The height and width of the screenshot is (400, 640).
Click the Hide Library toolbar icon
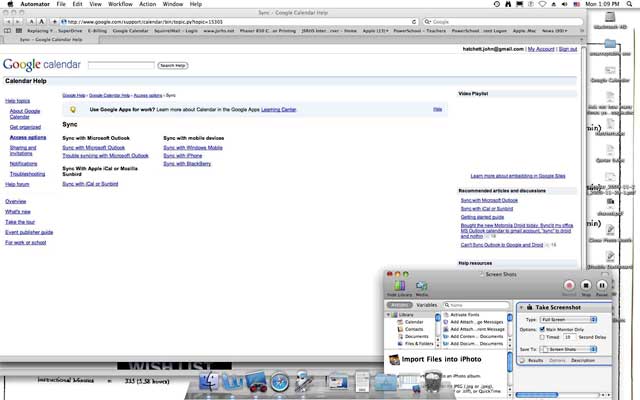[x=399, y=286]
